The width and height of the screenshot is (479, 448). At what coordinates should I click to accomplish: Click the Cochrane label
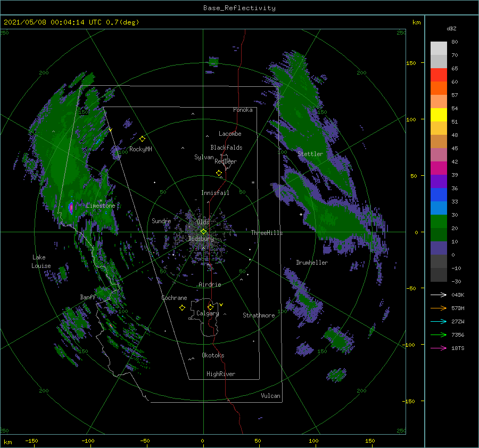pyautogui.click(x=174, y=298)
